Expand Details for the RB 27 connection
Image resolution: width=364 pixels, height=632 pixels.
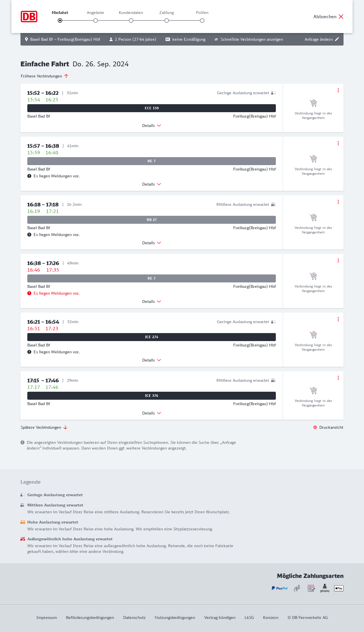[x=152, y=243]
